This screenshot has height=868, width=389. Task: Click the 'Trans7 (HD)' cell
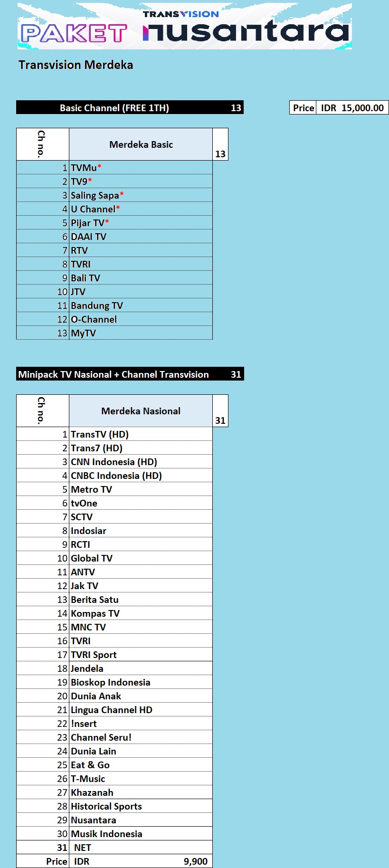141,448
